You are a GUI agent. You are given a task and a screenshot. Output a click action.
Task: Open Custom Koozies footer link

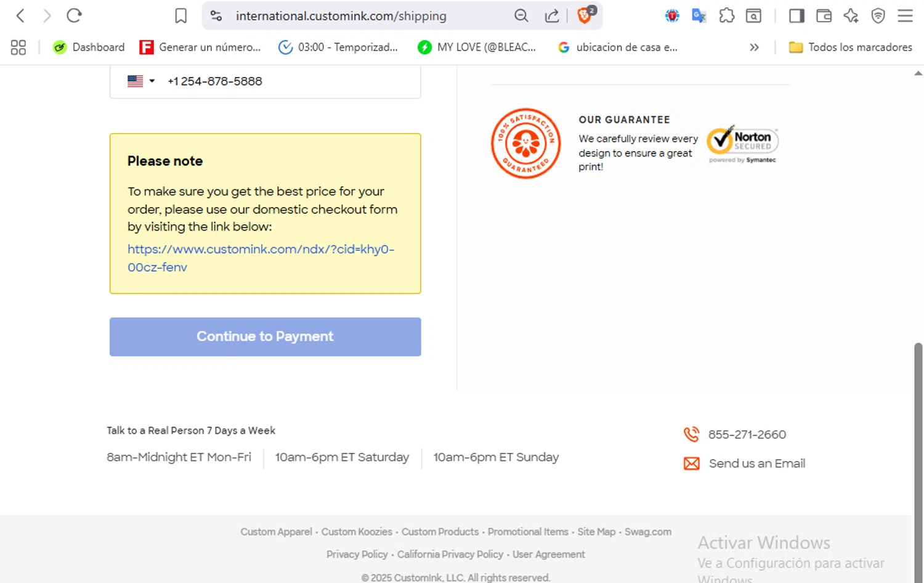point(357,532)
